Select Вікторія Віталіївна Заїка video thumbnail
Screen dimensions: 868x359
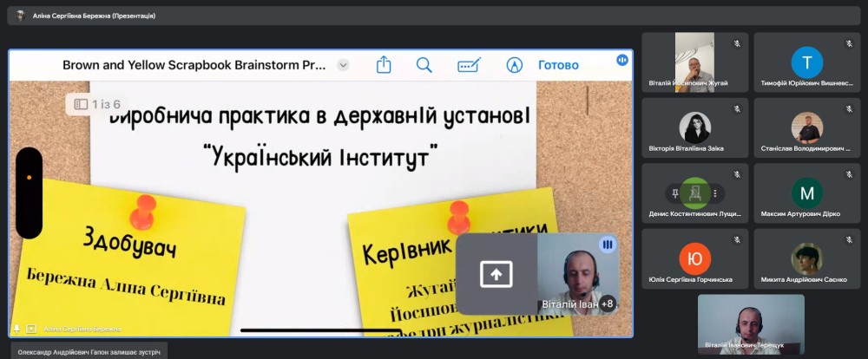pos(695,128)
